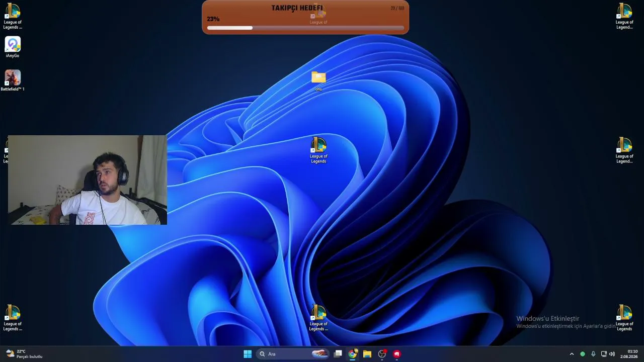
Task: Select League of Legends shortcut below dns folder
Action: click(318, 150)
